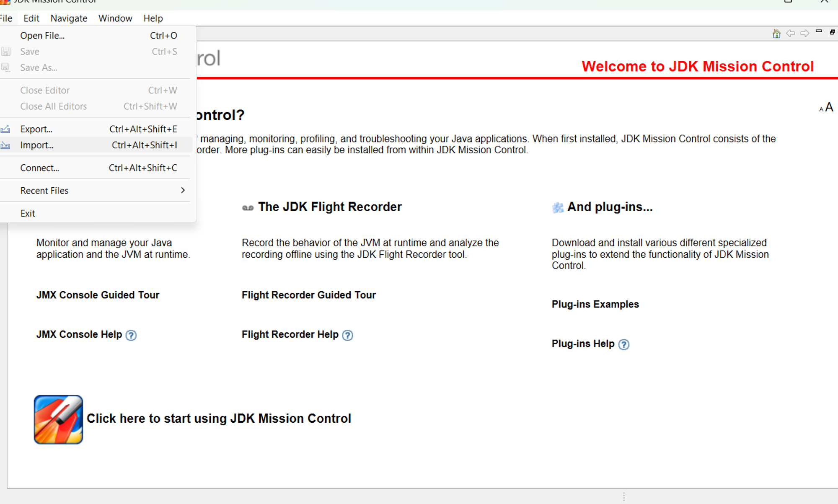Select Export... menu entry
This screenshot has height=504, width=838.
click(96, 129)
